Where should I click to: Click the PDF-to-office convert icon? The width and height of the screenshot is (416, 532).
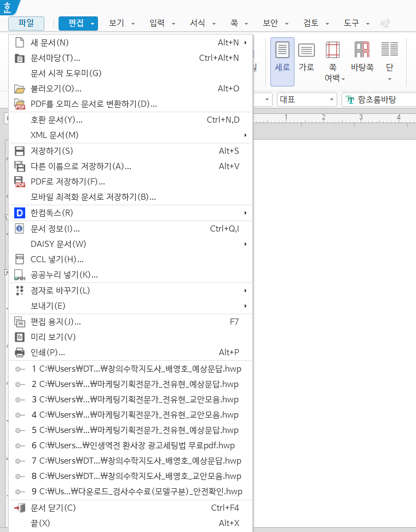click(20, 104)
